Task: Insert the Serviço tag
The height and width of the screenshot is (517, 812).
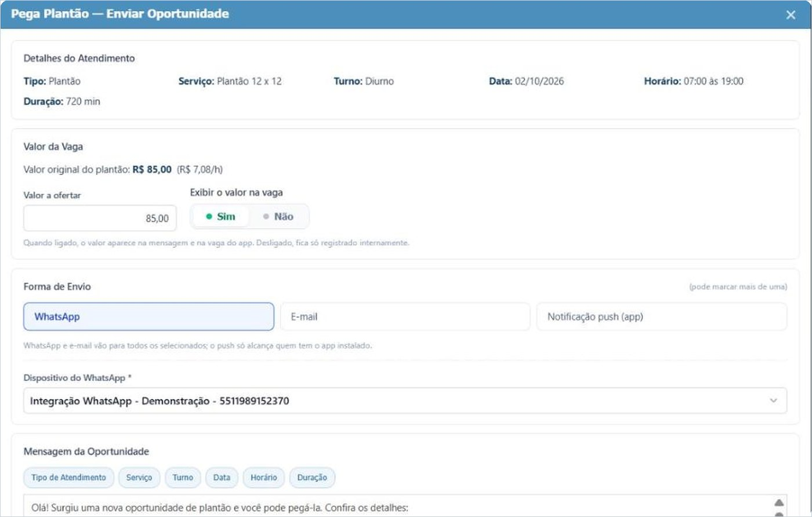Action: pos(139,478)
